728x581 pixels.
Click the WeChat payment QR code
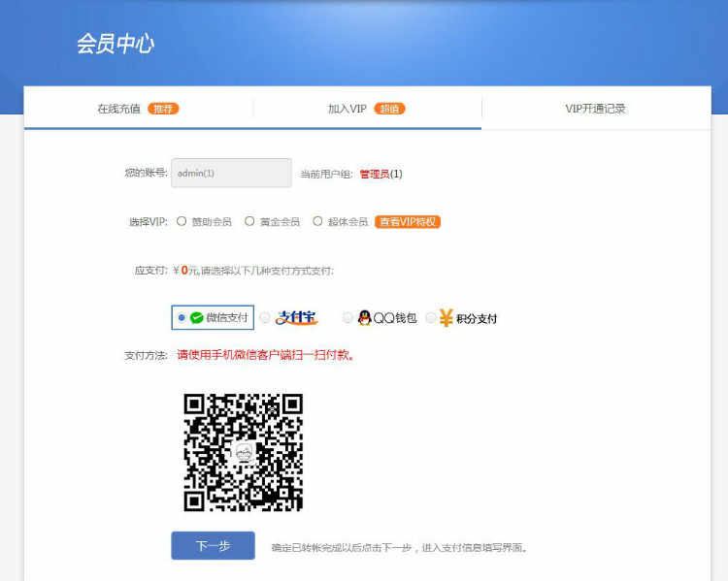click(243, 452)
